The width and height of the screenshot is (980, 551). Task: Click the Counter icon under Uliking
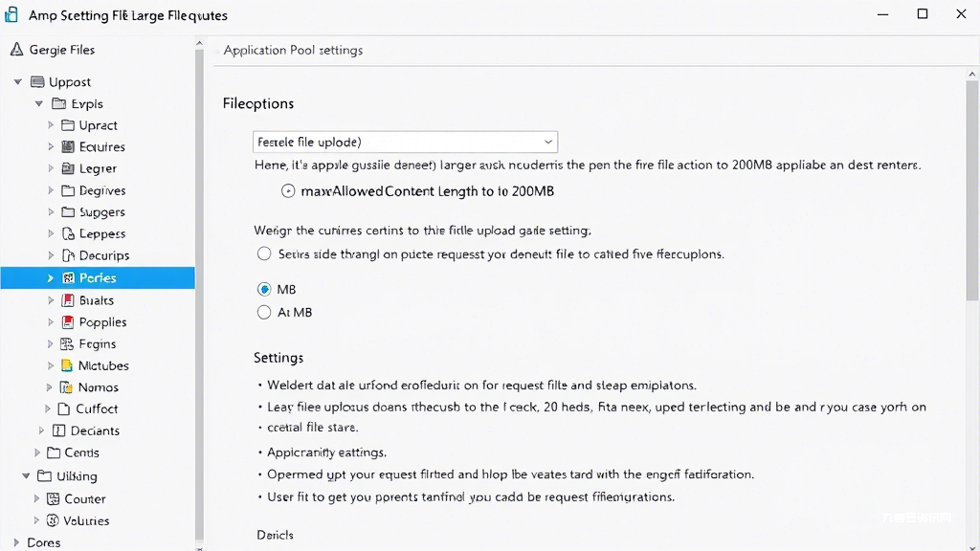(x=54, y=498)
